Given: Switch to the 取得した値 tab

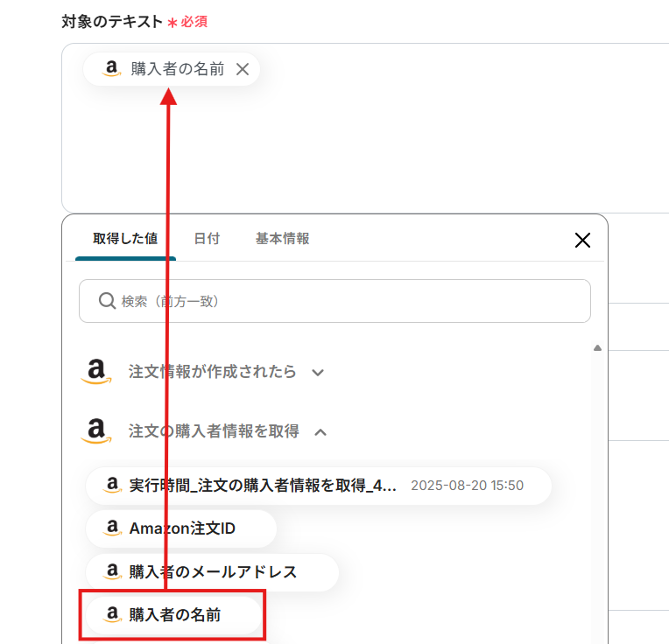Looking at the screenshot, I should pos(125,239).
